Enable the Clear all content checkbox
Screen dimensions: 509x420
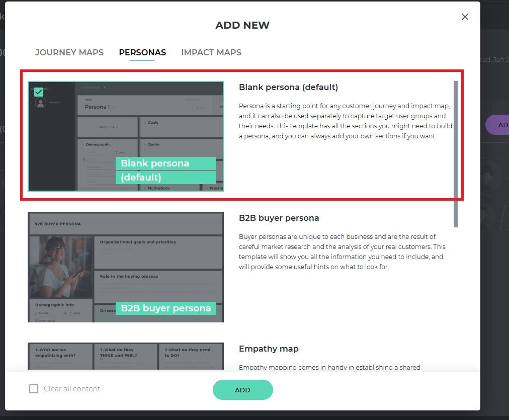[34, 388]
